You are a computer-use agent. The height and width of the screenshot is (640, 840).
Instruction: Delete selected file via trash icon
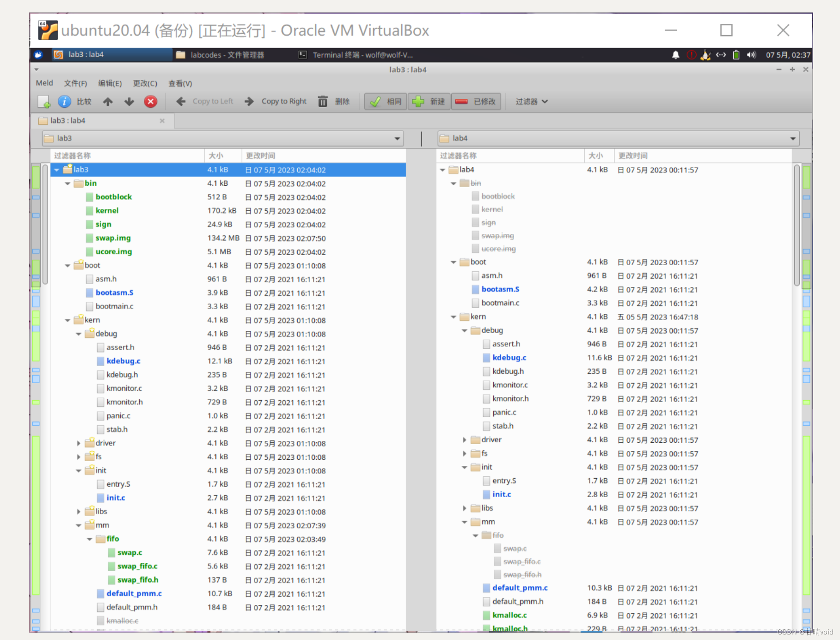323,102
